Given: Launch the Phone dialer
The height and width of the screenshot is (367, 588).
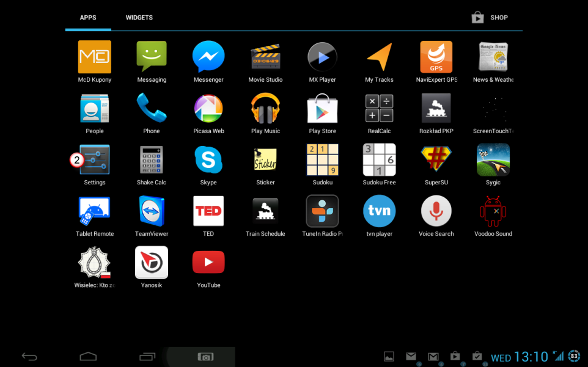Looking at the screenshot, I should [x=152, y=108].
